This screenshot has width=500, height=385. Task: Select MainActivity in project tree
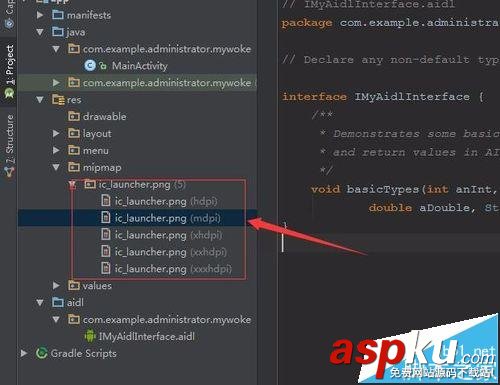coord(140,66)
